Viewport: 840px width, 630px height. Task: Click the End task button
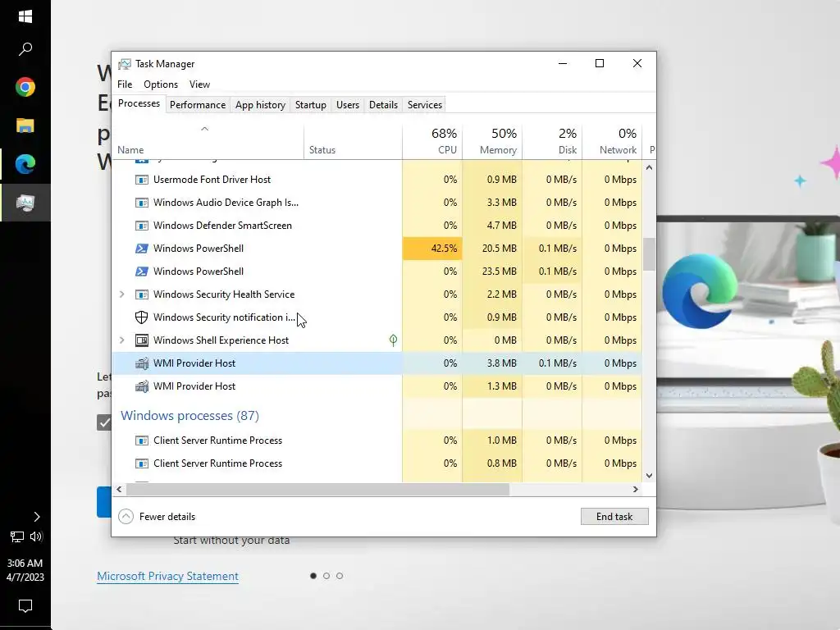(614, 517)
